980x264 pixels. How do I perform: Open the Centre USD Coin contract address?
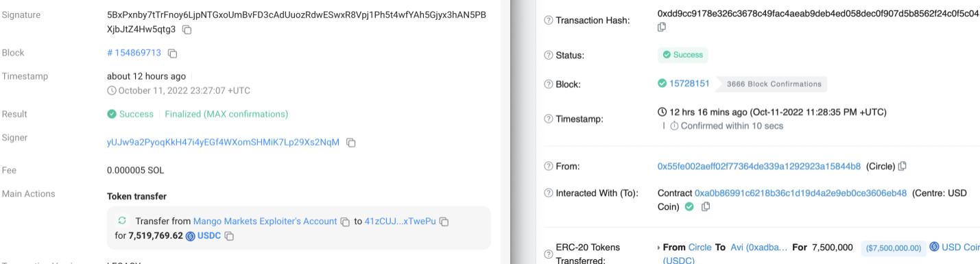pyautogui.click(x=800, y=193)
